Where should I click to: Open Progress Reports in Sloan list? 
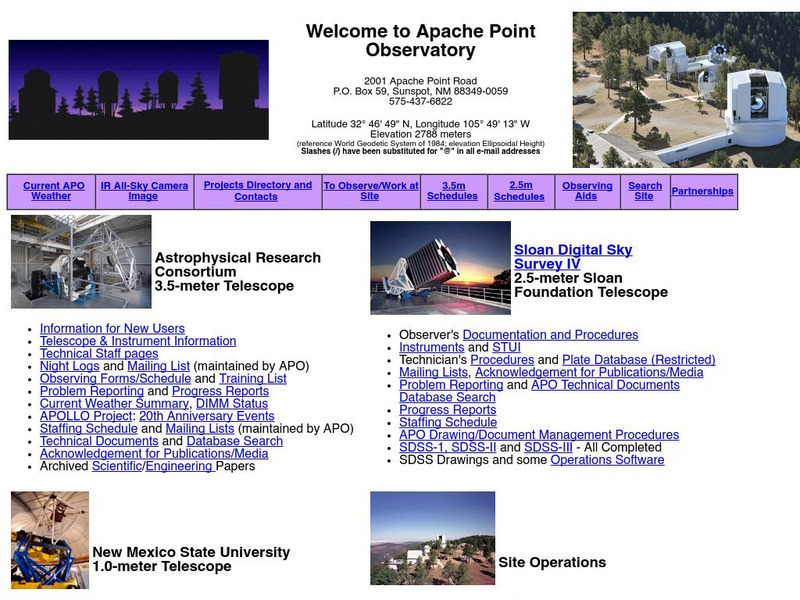click(447, 410)
